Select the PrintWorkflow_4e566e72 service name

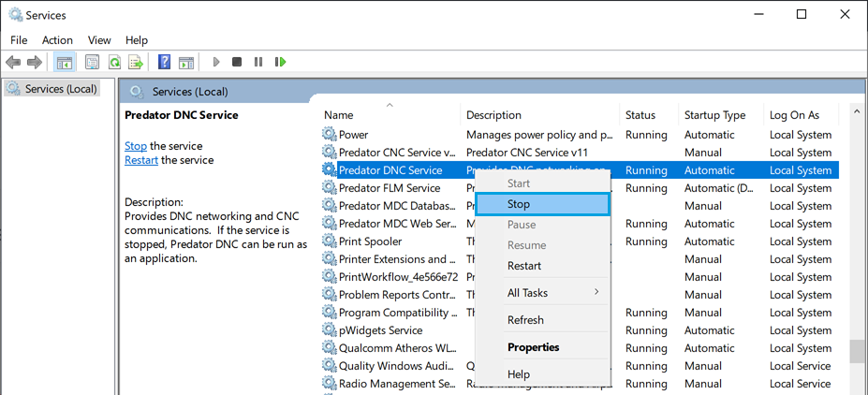click(398, 277)
